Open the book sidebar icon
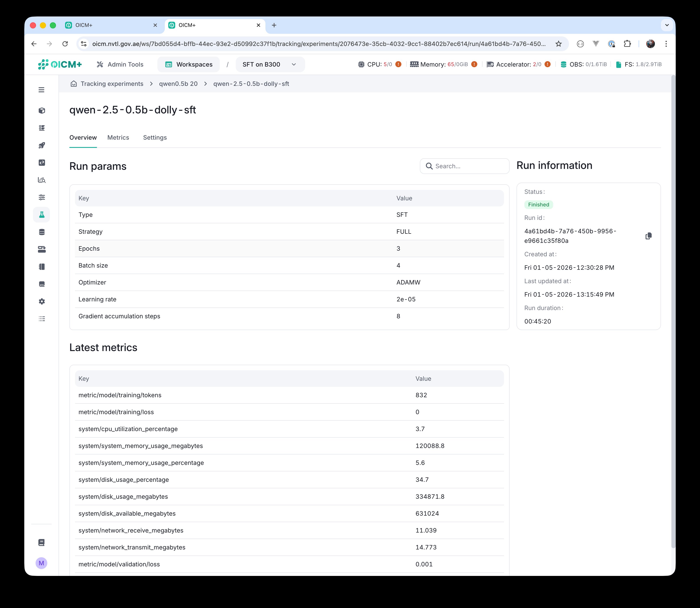700x608 pixels. [42, 284]
